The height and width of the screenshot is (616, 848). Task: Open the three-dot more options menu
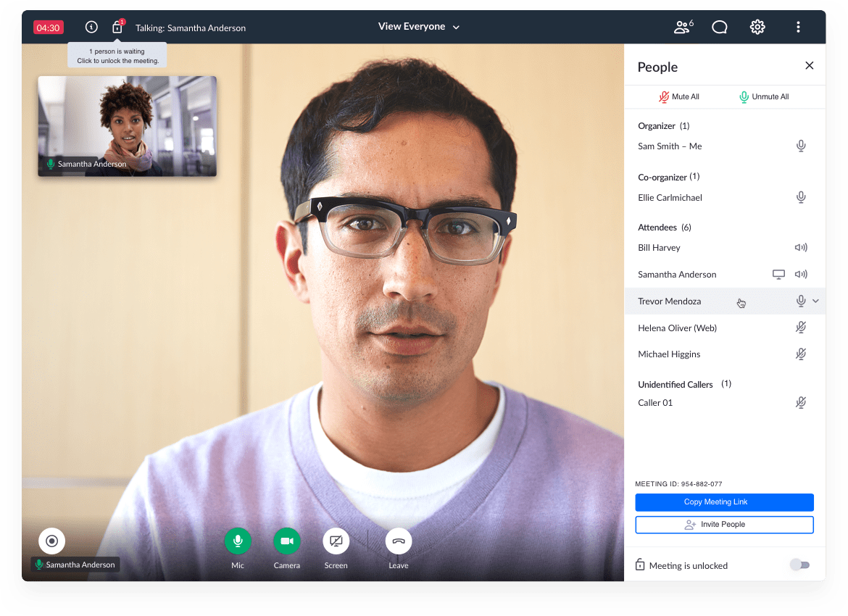798,27
